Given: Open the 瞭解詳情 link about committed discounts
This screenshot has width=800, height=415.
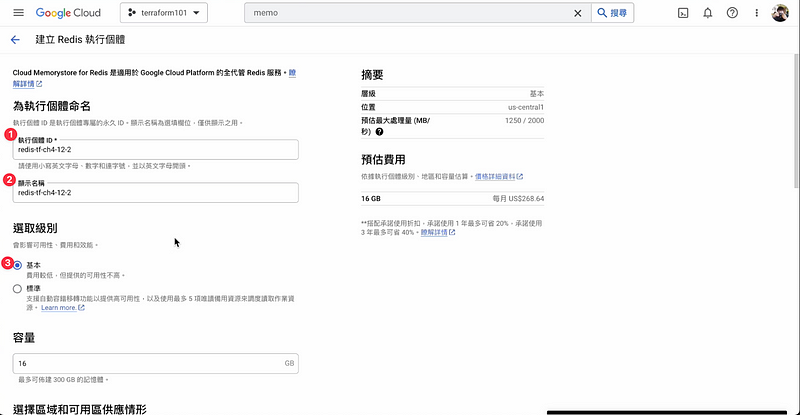Looking at the screenshot, I should click(x=438, y=232).
